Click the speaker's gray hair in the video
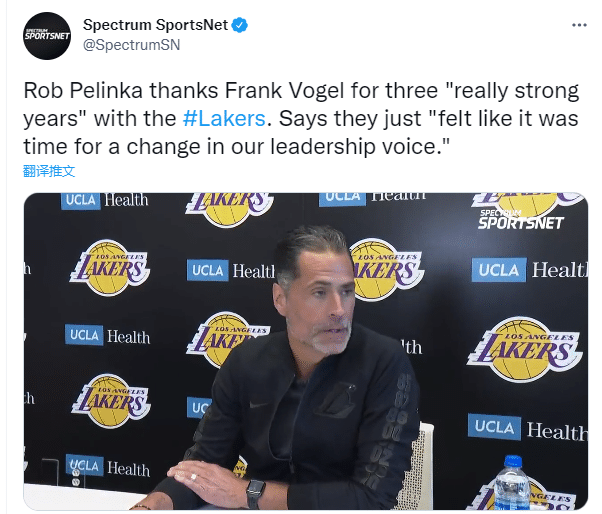Viewport: 602px width, 514px height. pos(307,250)
